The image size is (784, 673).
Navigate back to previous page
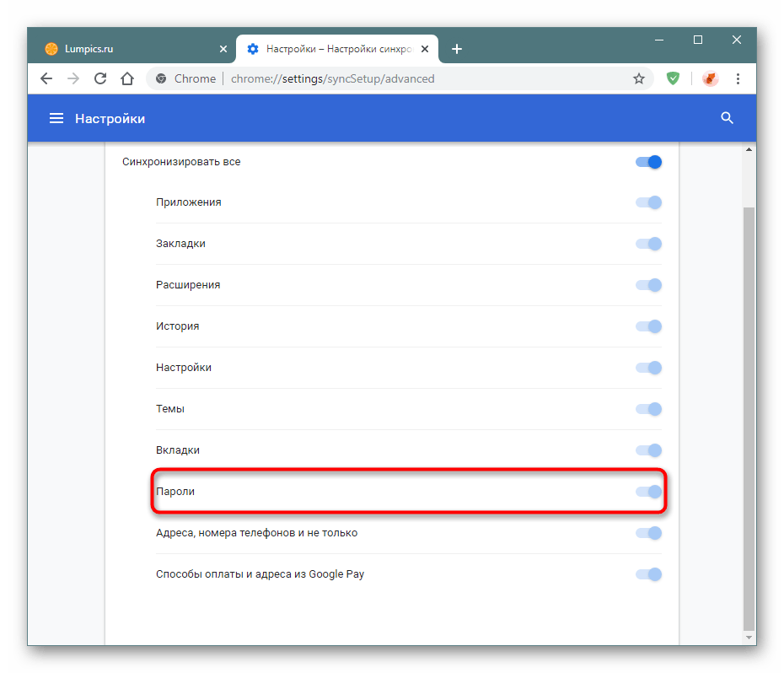(x=46, y=78)
